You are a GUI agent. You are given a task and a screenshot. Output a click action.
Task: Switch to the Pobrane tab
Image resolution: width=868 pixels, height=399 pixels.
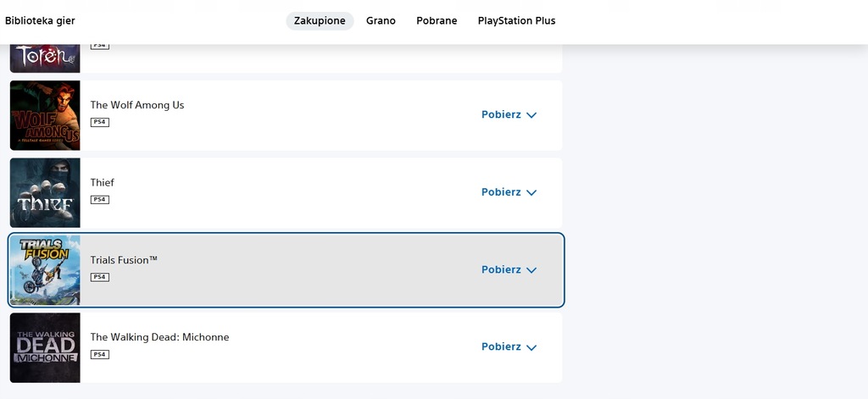point(437,21)
